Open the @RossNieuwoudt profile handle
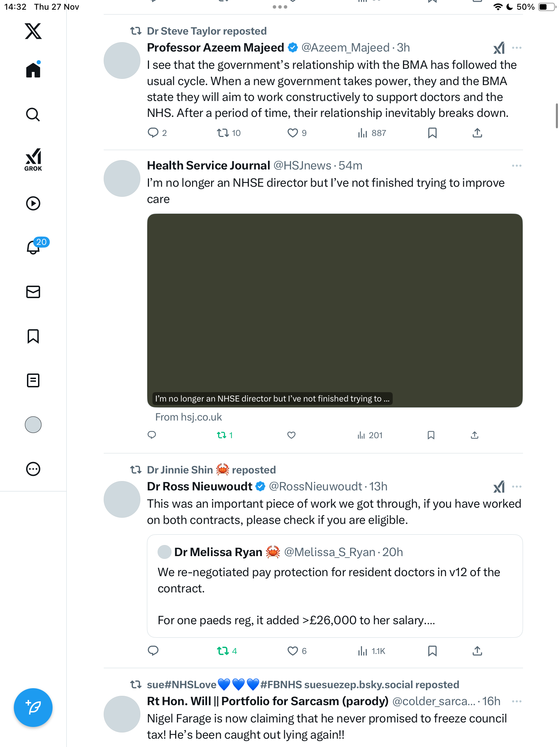 315,487
